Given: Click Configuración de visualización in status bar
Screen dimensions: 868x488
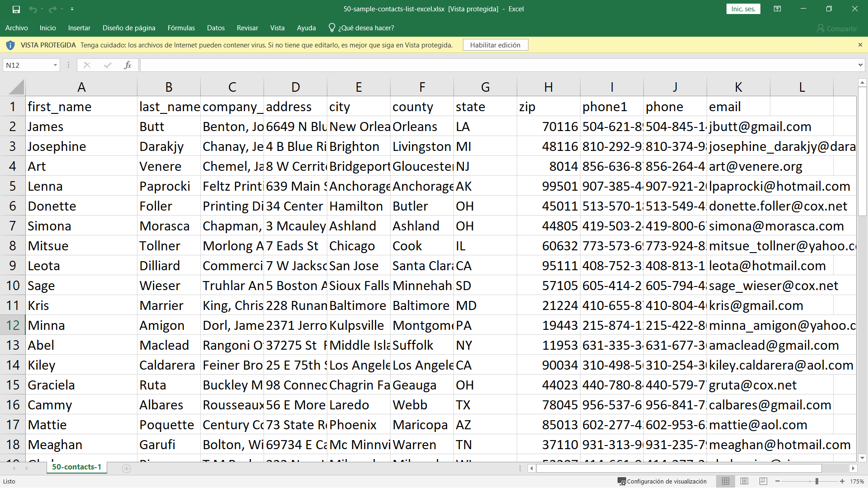Looking at the screenshot, I should (x=662, y=482).
